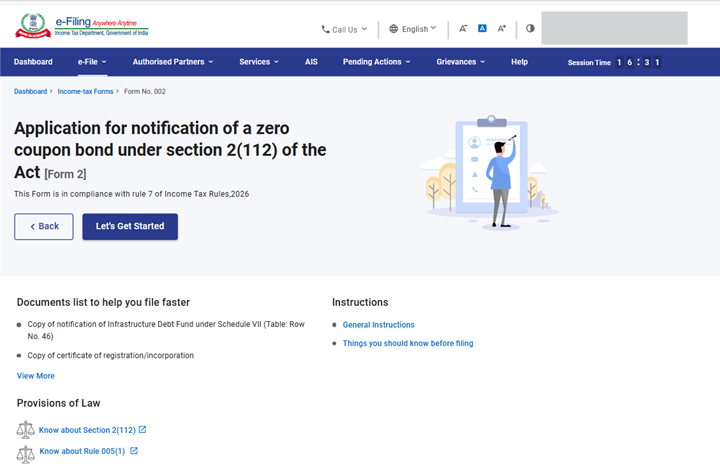Open the Authorised Partners menu
Viewport: 720px width, 471px height.
point(173,62)
